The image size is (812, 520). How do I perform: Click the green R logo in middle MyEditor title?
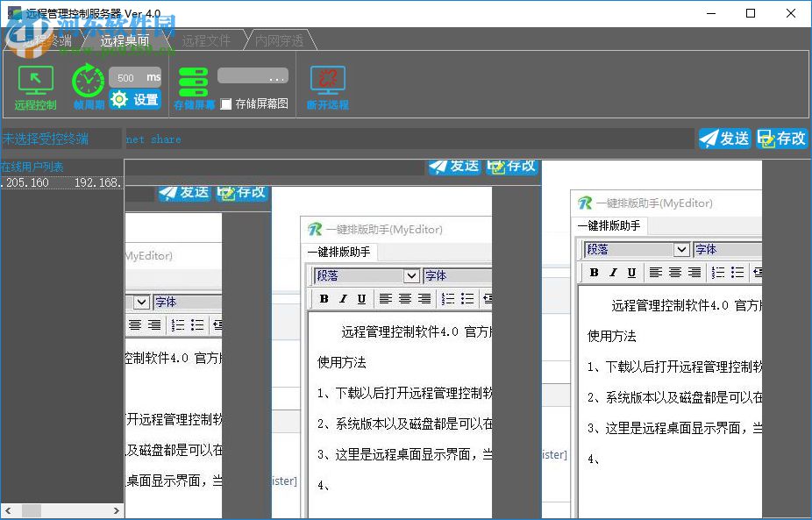[314, 229]
